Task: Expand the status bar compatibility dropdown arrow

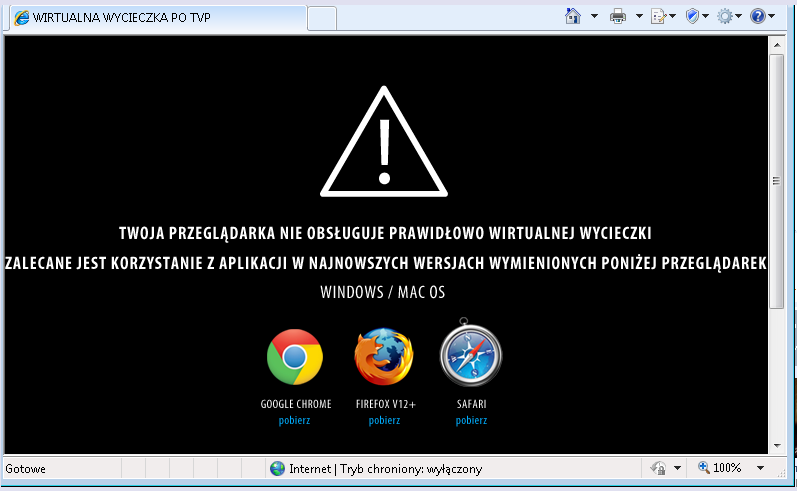Action: [x=677, y=468]
